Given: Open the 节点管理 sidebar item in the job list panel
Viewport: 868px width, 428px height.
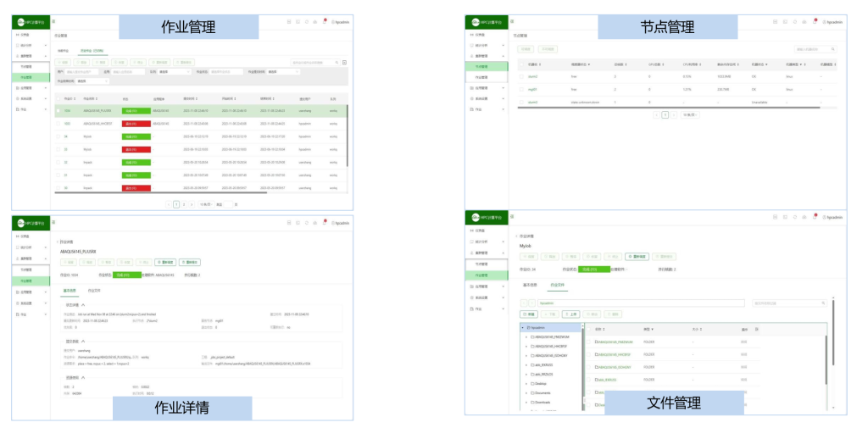Looking at the screenshot, I should pos(27,66).
